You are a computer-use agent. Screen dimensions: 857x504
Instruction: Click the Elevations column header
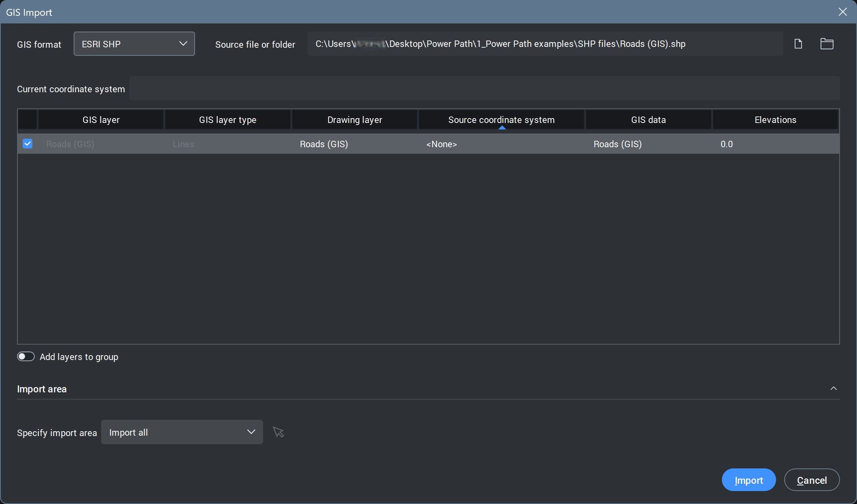pos(775,120)
